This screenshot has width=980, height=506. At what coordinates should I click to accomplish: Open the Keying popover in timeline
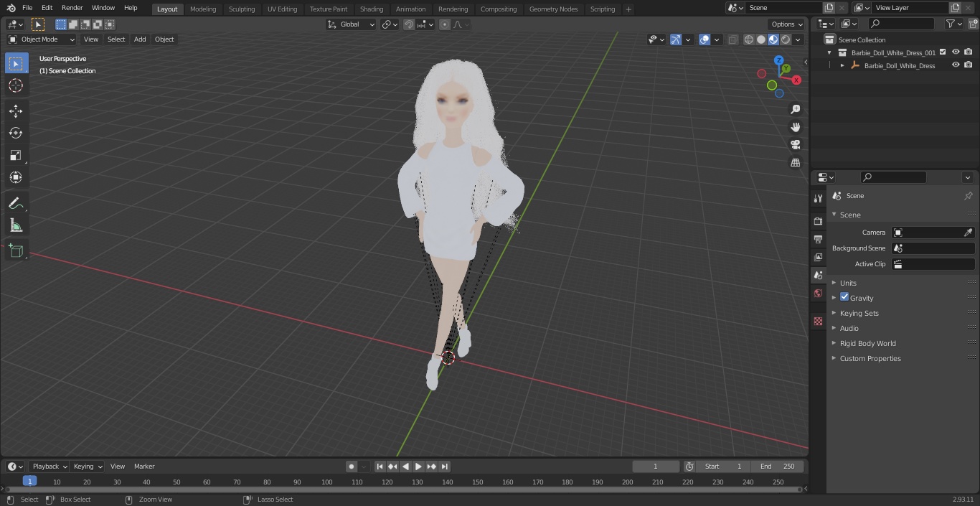(x=88, y=467)
